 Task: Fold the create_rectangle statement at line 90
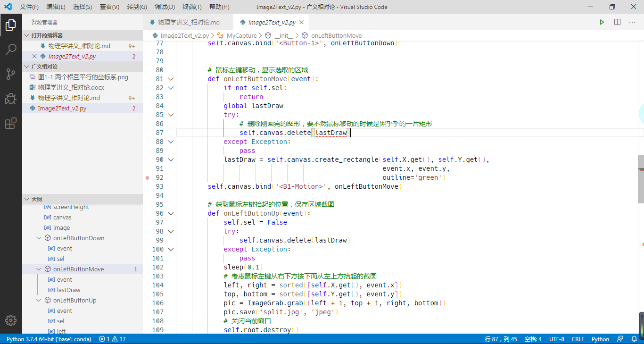point(171,159)
